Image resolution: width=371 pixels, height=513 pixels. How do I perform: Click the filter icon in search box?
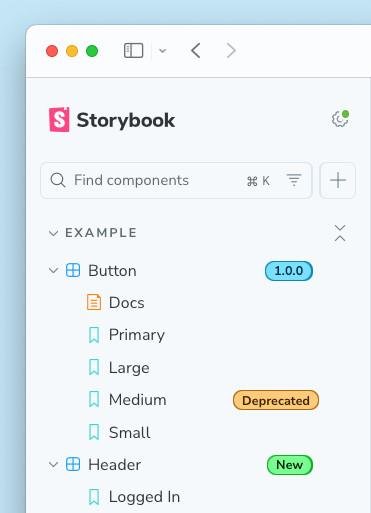(x=294, y=180)
